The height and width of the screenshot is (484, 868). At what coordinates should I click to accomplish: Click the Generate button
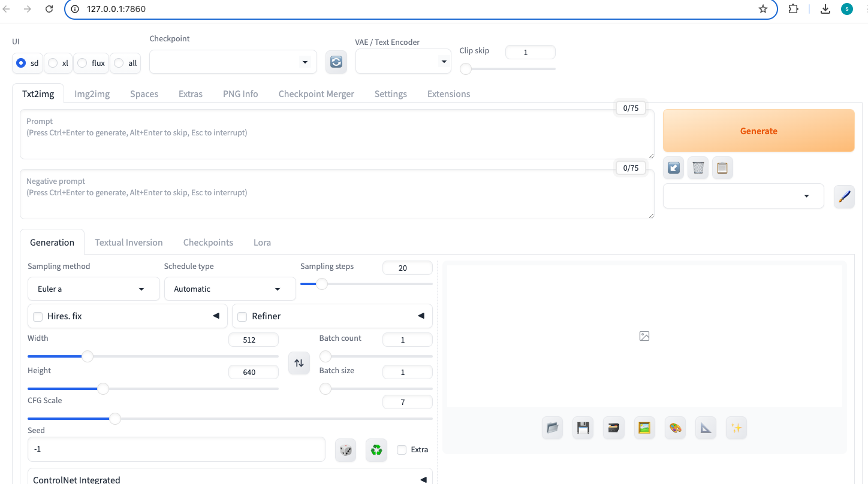758,131
